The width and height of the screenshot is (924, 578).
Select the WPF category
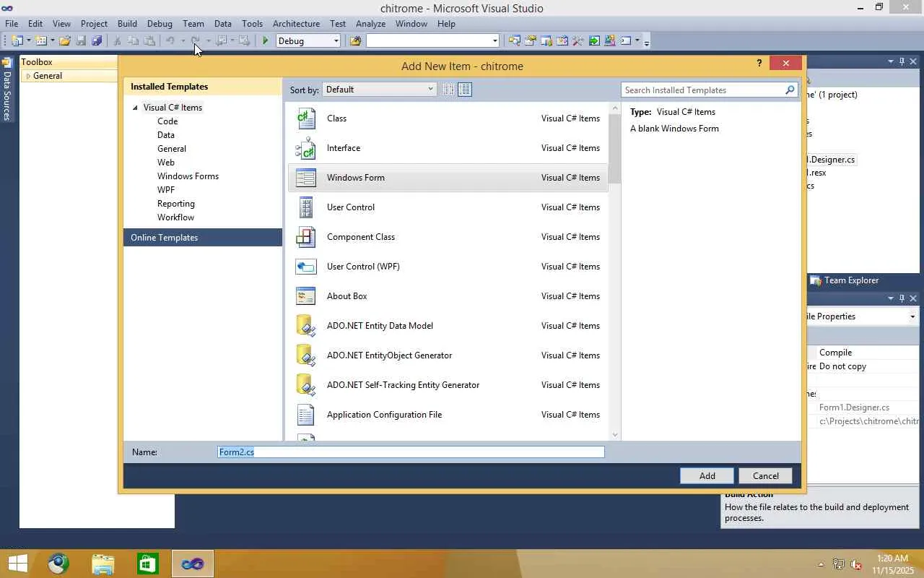pyautogui.click(x=166, y=190)
